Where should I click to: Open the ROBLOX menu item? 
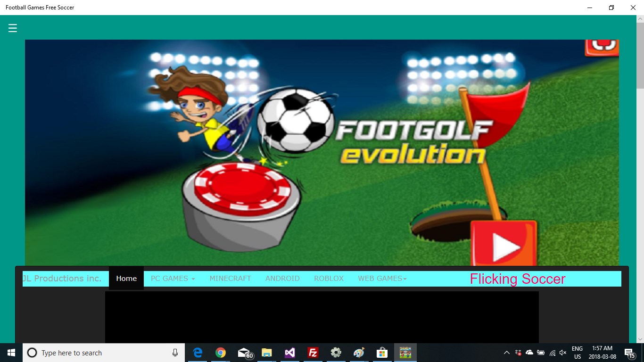tap(329, 279)
